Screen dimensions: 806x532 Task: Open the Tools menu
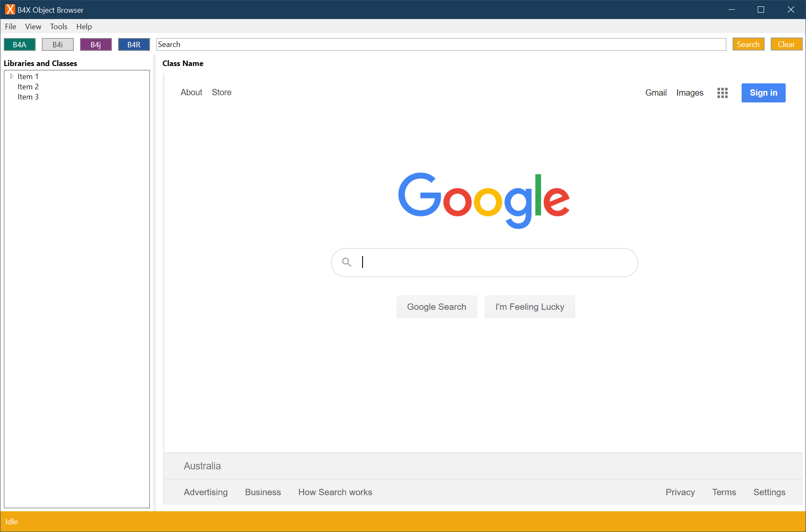(59, 26)
